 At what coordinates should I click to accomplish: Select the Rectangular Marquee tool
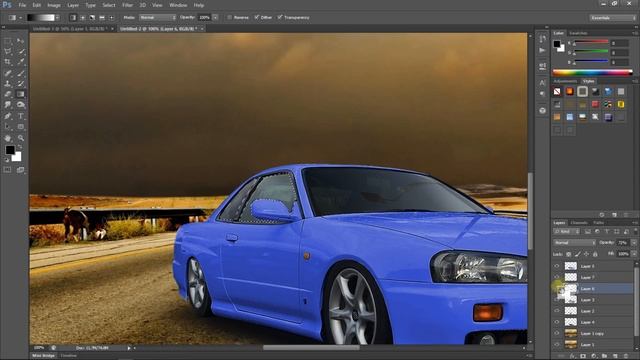(8, 41)
